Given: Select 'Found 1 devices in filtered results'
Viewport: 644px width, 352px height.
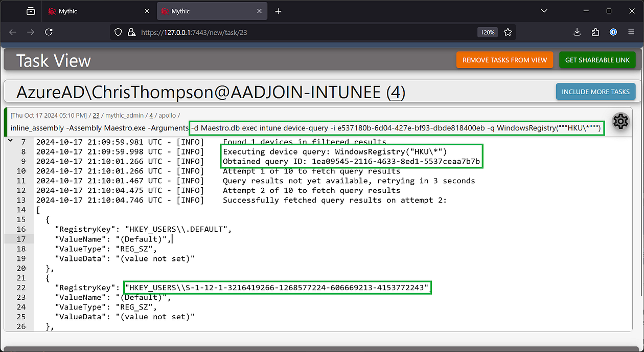Looking at the screenshot, I should 305,142.
